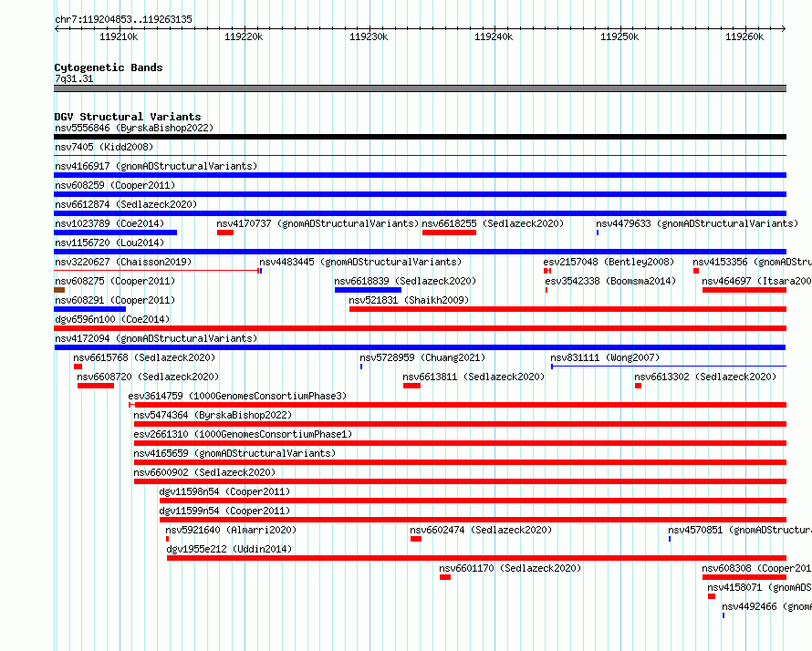This screenshot has height=651, width=812.
Task: Click the nsv831111 (Wong2007) label
Action: click(605, 357)
